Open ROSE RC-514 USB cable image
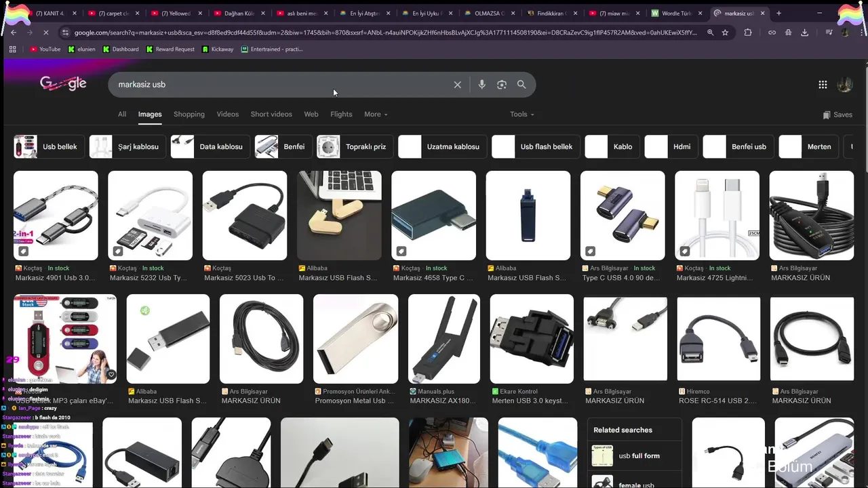This screenshot has width=868, height=488. coord(719,339)
